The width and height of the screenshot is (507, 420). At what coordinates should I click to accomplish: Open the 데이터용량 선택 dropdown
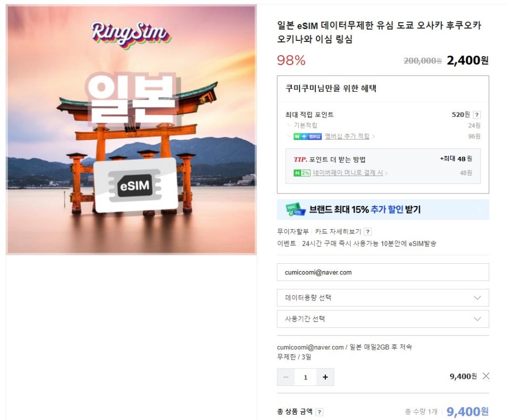click(x=383, y=298)
